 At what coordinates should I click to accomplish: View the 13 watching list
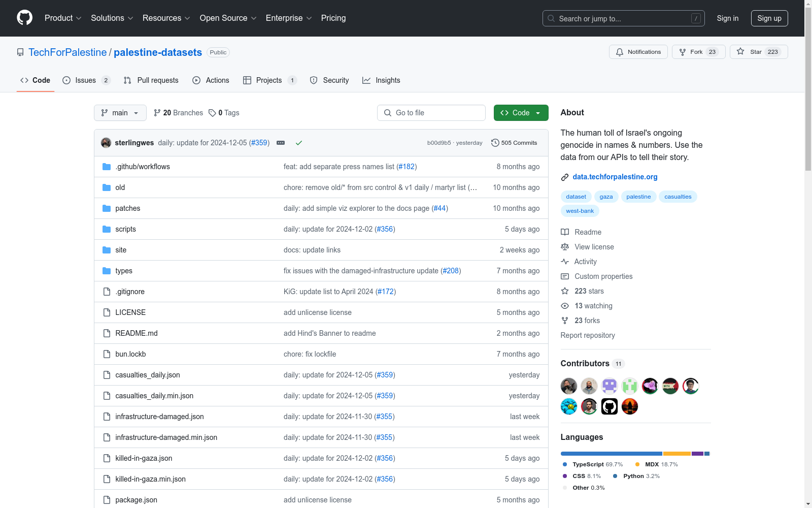pos(587,306)
